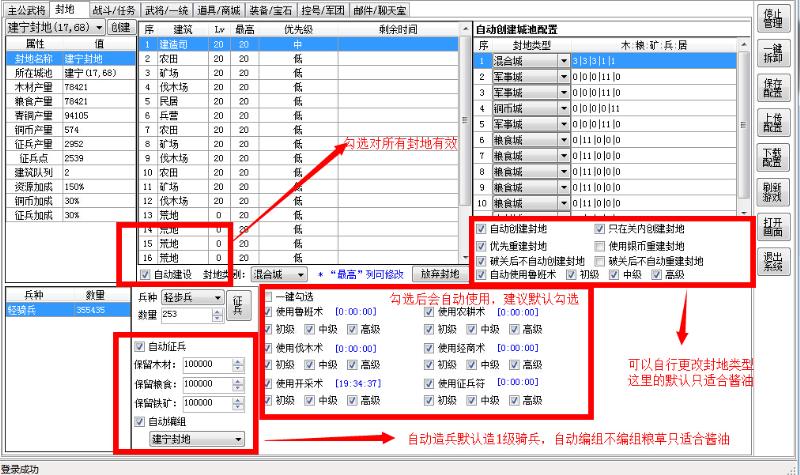800x475 pixels.
Task: Click the 保留木材 value field
Action: [x=205, y=365]
